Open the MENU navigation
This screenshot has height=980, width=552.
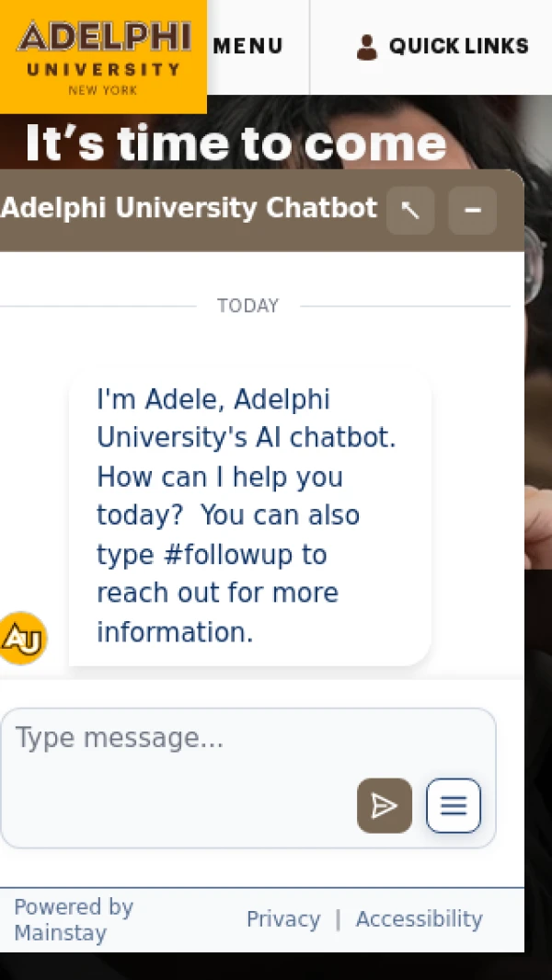click(247, 46)
